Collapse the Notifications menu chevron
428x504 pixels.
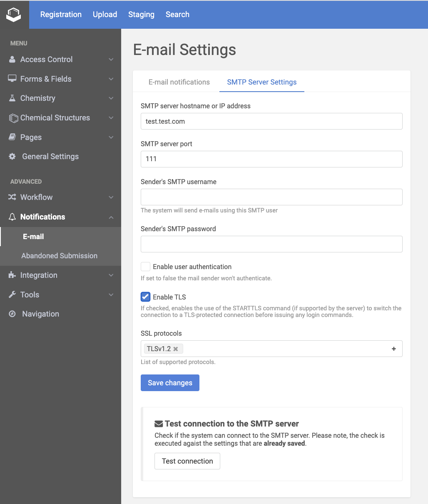(x=111, y=217)
